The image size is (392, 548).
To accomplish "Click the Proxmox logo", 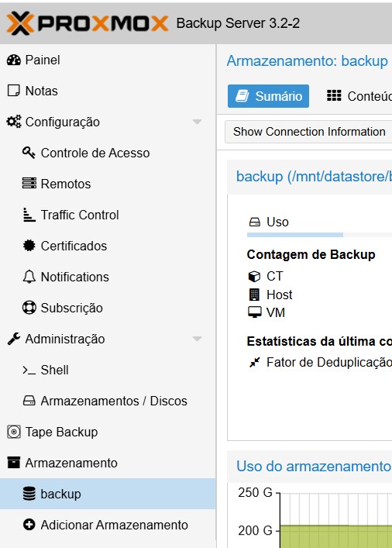I will [x=88, y=23].
